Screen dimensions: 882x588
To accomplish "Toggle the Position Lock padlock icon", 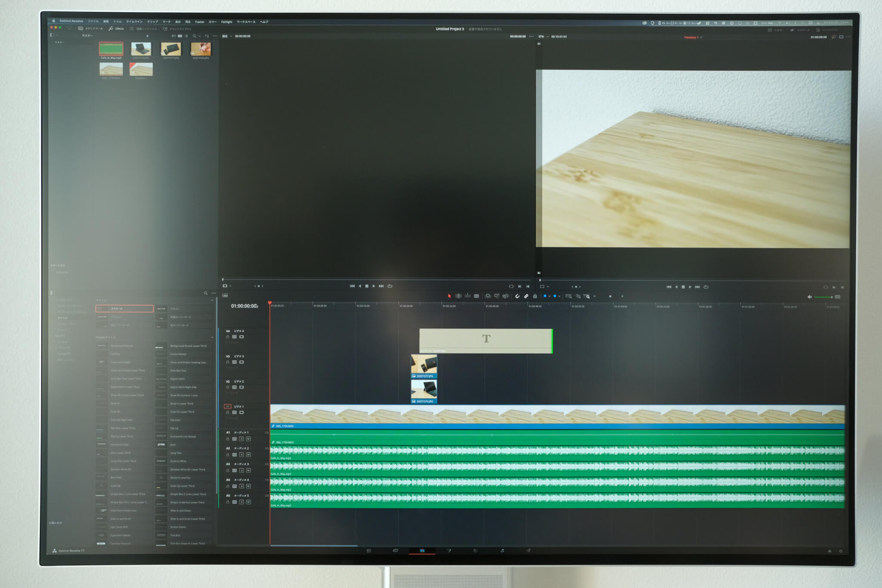I will (535, 296).
